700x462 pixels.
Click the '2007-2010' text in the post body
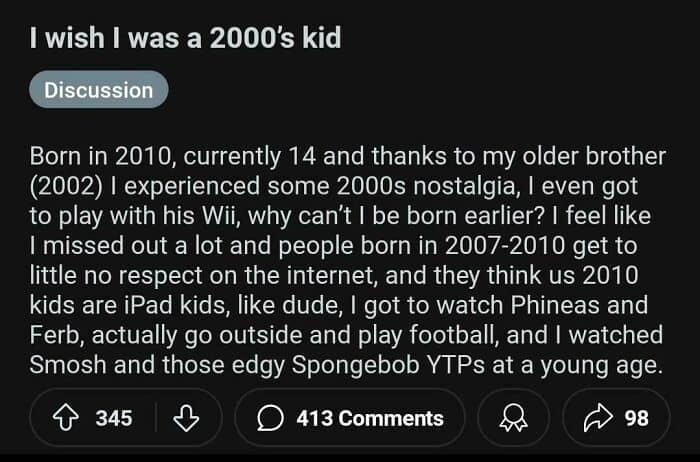505,246
